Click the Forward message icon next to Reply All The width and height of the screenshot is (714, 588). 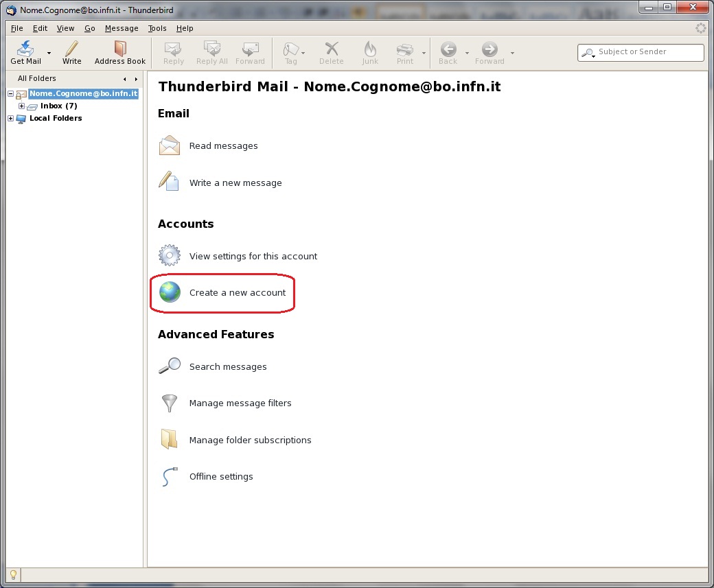(250, 48)
